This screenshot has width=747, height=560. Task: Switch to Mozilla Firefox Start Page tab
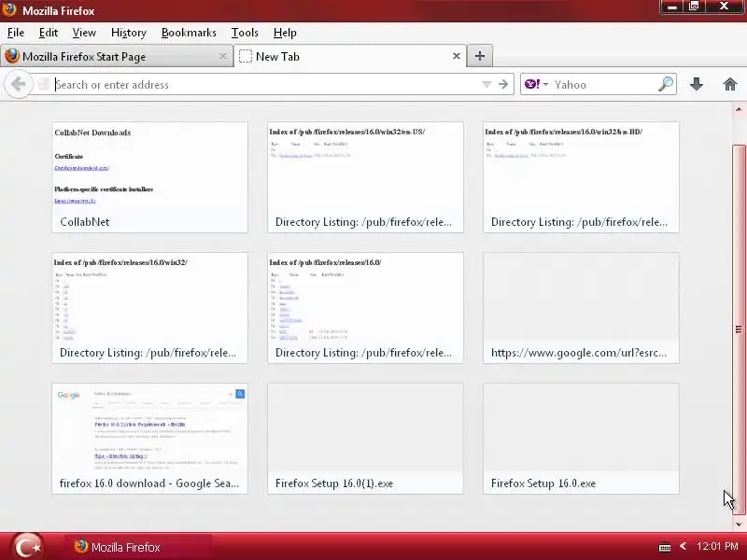click(116, 56)
